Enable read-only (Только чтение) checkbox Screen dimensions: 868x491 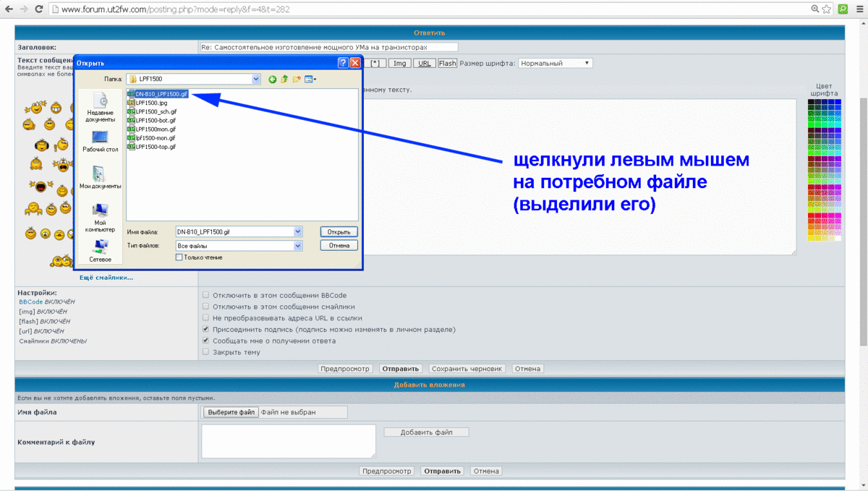tap(179, 257)
